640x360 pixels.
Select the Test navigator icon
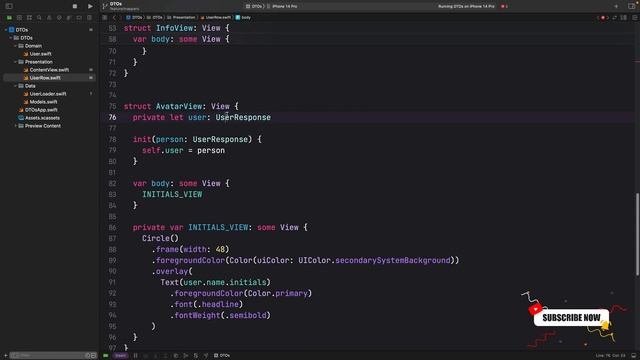[59, 18]
